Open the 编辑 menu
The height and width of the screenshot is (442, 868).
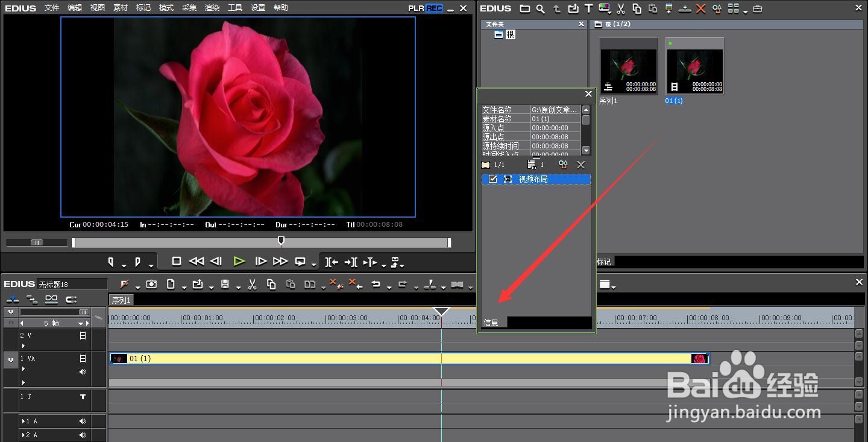75,8
